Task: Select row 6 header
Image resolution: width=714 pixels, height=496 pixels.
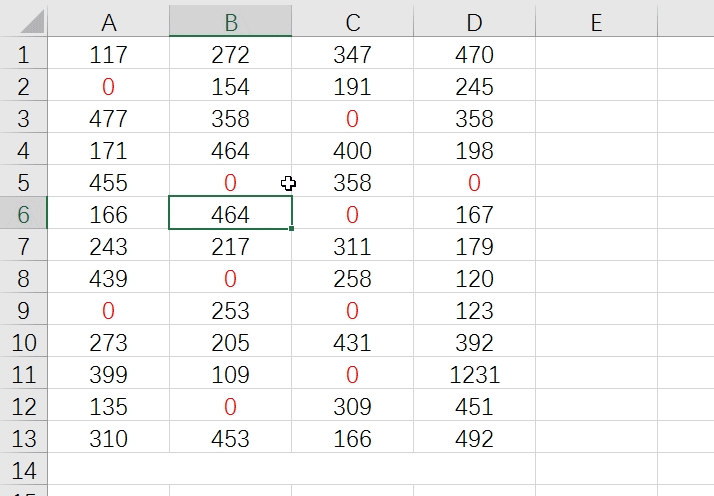Action: click(x=24, y=214)
